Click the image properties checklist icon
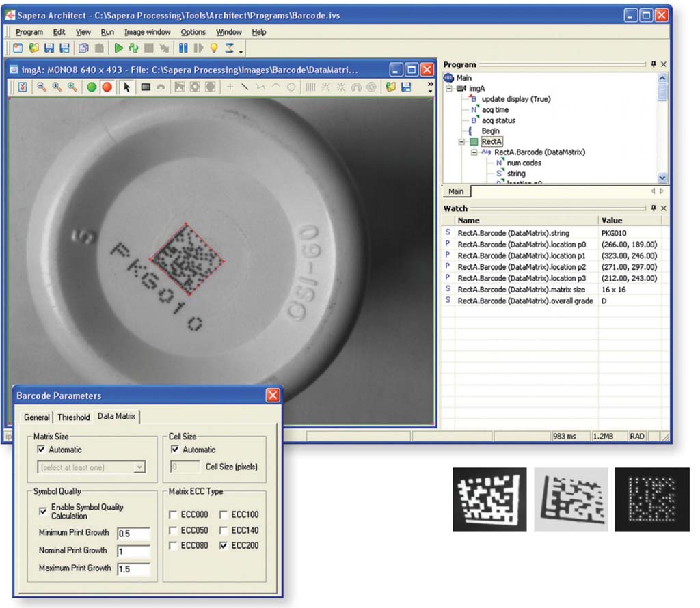 [x=23, y=87]
